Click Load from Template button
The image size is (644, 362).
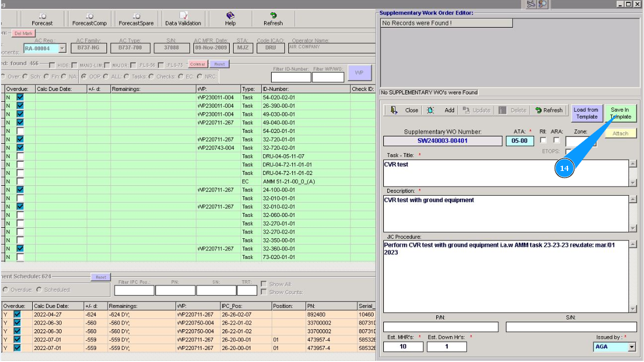click(586, 113)
